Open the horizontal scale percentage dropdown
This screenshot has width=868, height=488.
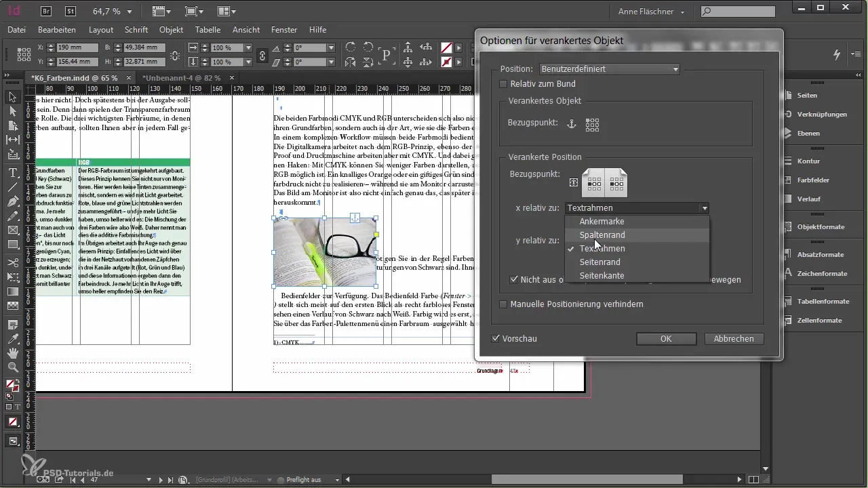point(248,48)
